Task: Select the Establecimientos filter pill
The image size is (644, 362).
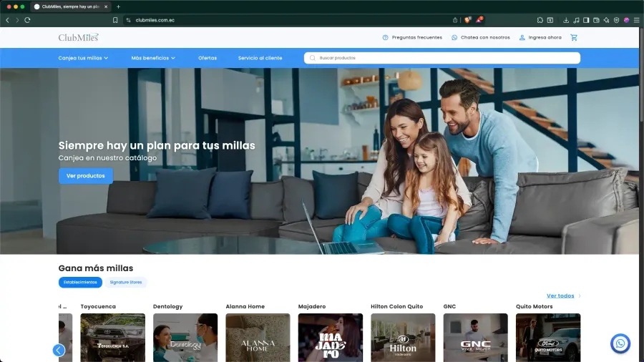Action: click(80, 283)
